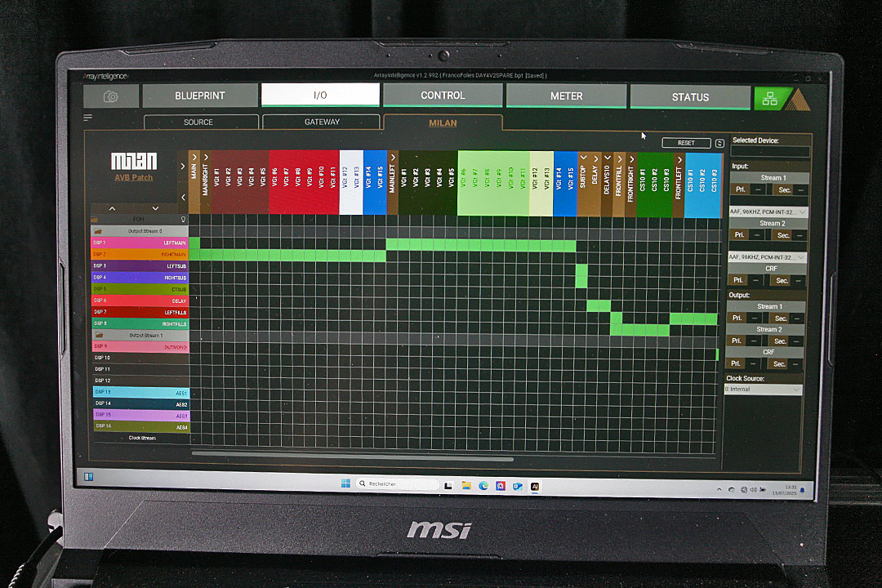Select the DSP 13 AES1 row
Viewport: 882px width, 588px height.
141,392
